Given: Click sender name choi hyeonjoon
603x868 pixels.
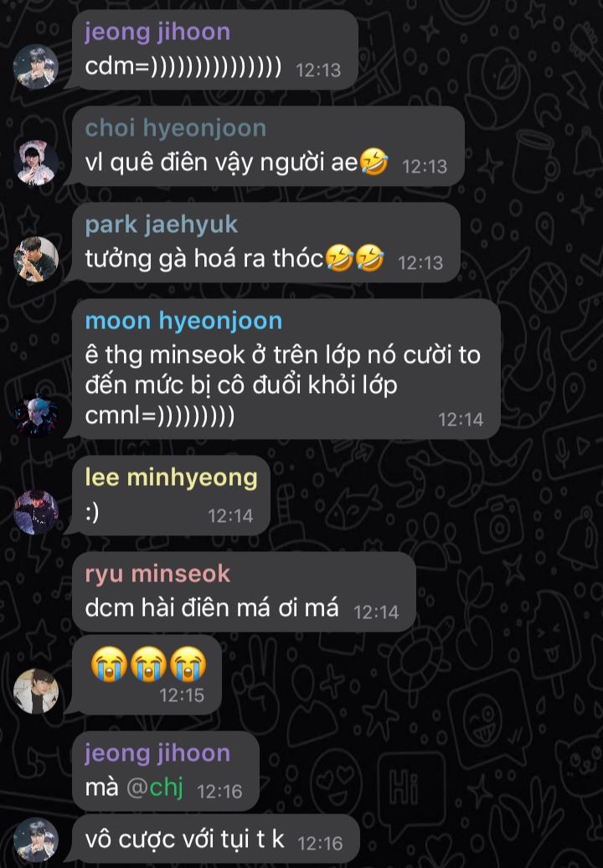Looking at the screenshot, I should pyautogui.click(x=175, y=128).
